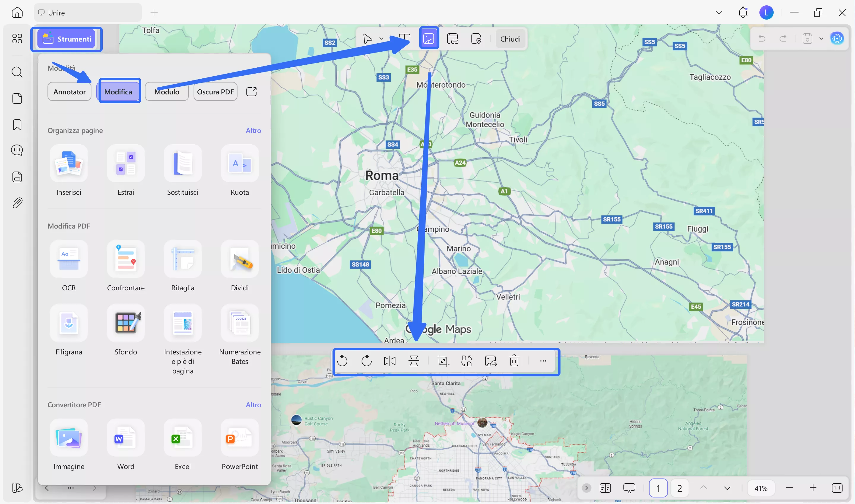Expand the save options chevron
The image size is (855, 504).
click(x=821, y=38)
